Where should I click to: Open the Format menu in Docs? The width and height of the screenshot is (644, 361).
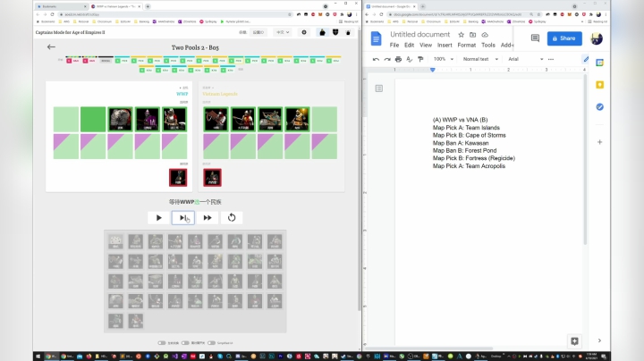[467, 45]
